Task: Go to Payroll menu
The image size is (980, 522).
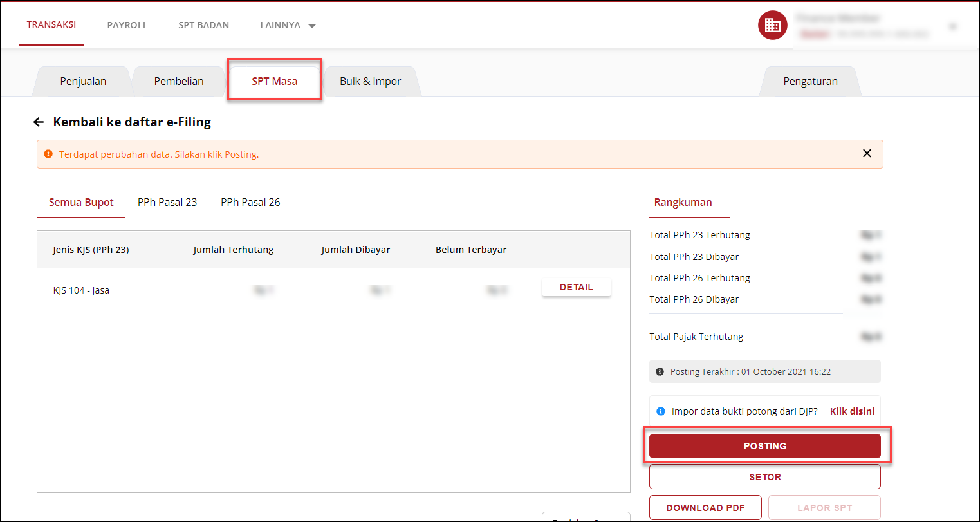Action: click(127, 26)
